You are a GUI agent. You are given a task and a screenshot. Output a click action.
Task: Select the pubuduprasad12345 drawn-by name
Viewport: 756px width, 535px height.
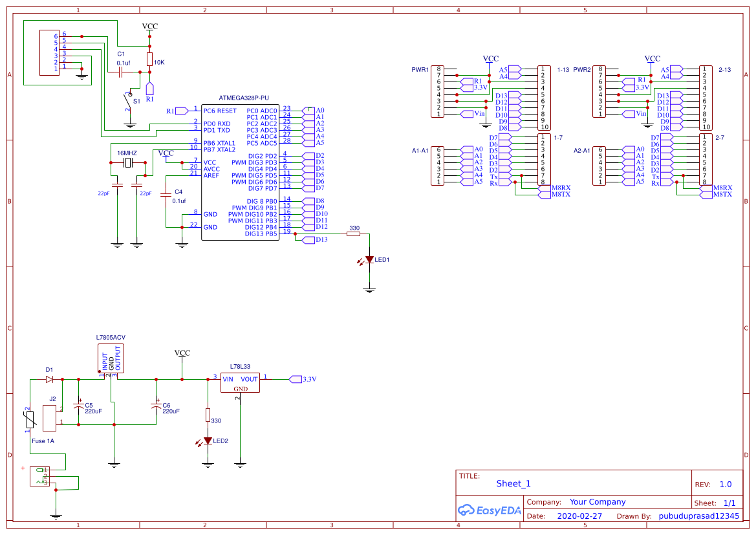click(698, 516)
